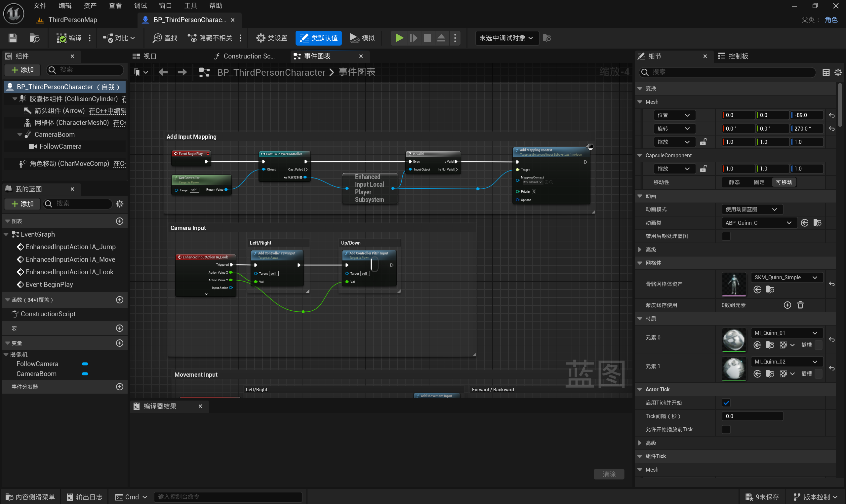
Task: Delete skin cache array element trash icon
Action: coord(800,305)
